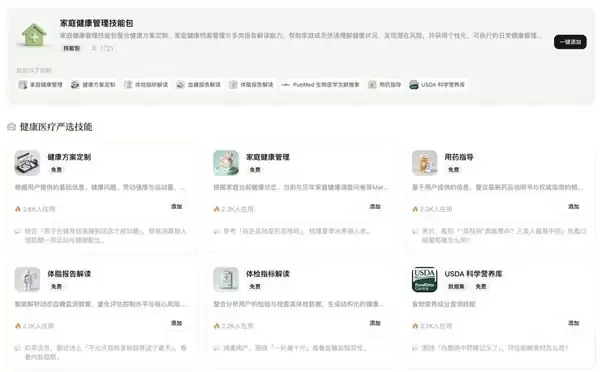Click the flame icon on 家庭健康管理 card
600x372 pixels.
tap(217, 209)
